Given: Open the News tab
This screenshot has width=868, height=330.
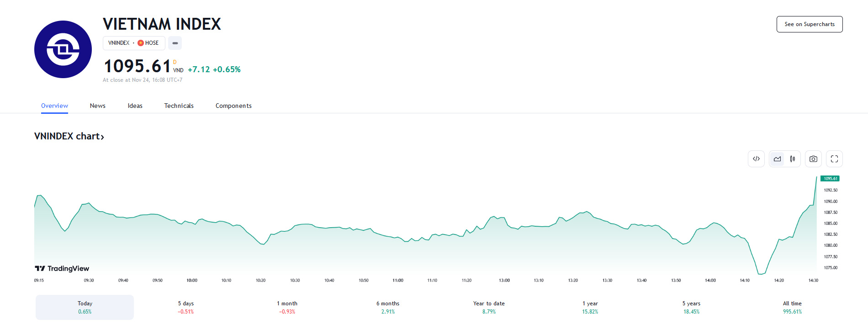Looking at the screenshot, I should pyautogui.click(x=98, y=106).
